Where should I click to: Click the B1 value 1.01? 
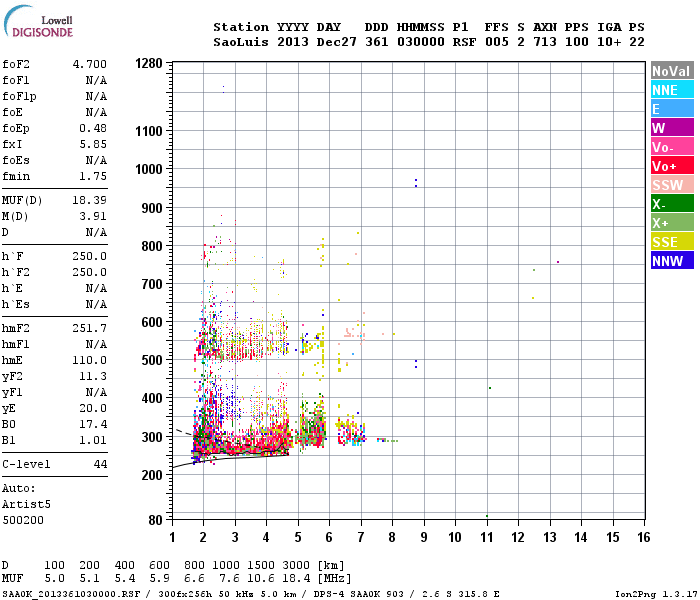[93, 440]
